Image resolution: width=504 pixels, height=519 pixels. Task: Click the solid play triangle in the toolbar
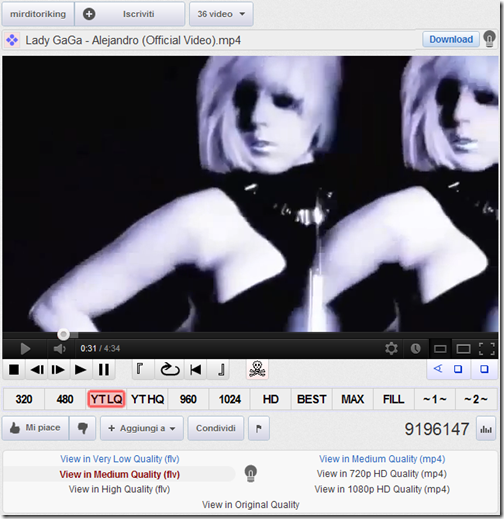(x=80, y=370)
